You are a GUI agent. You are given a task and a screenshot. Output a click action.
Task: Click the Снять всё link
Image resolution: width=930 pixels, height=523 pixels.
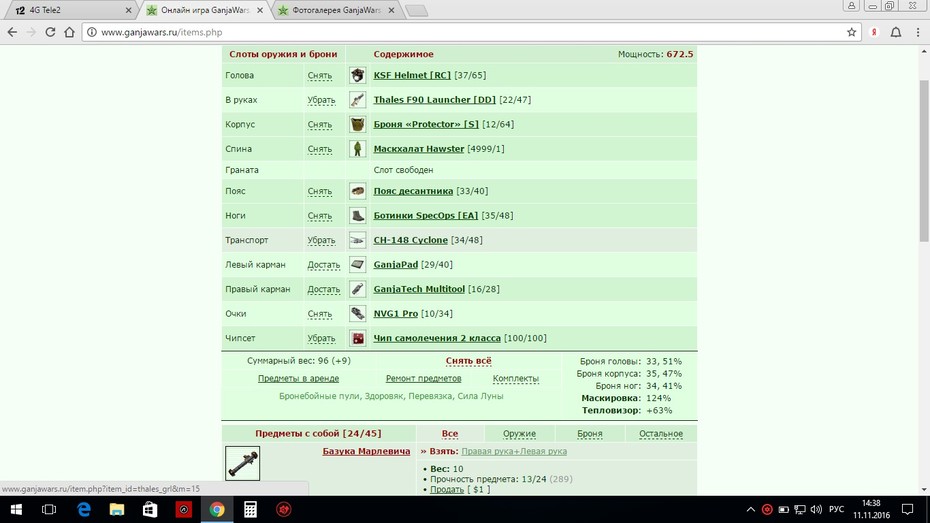469,361
